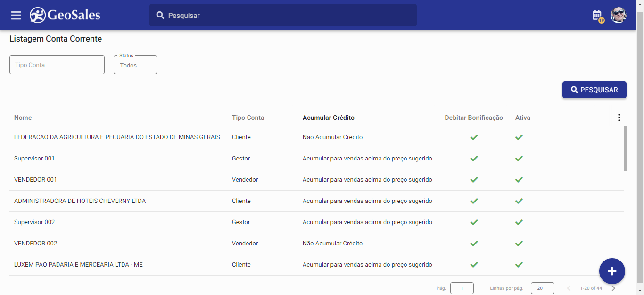Click Debitar Bonificação check for VENDEDOR 001

point(474,180)
